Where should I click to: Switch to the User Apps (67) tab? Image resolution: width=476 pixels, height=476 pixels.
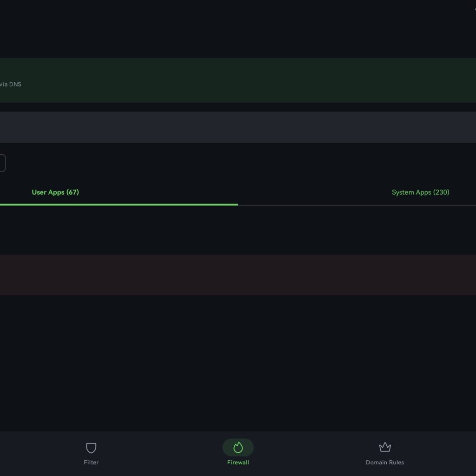pyautogui.click(x=55, y=192)
